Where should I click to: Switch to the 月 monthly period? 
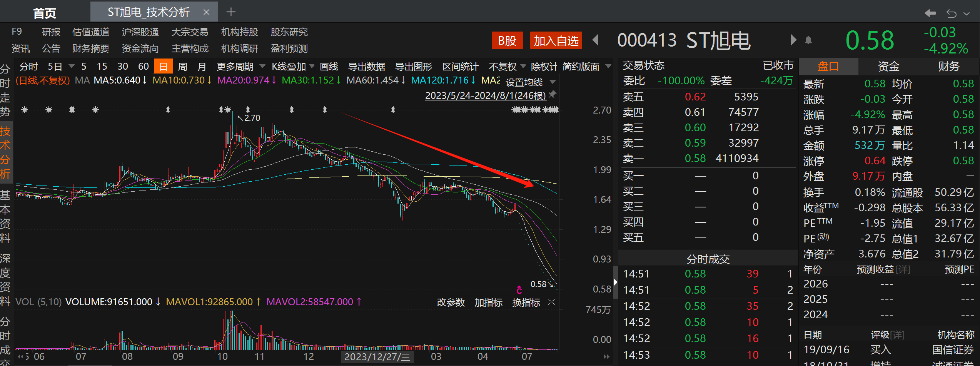(202, 67)
